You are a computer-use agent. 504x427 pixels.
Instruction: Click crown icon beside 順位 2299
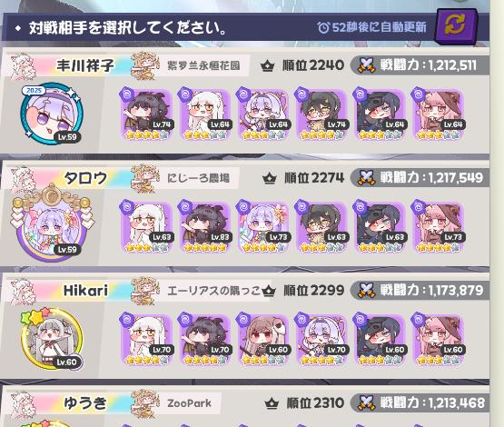click(x=269, y=291)
